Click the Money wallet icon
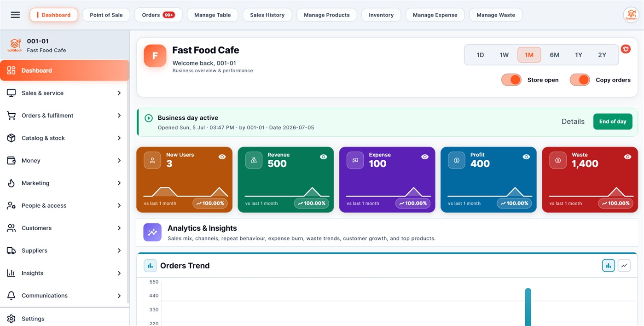The width and height of the screenshot is (644, 326). click(x=12, y=161)
